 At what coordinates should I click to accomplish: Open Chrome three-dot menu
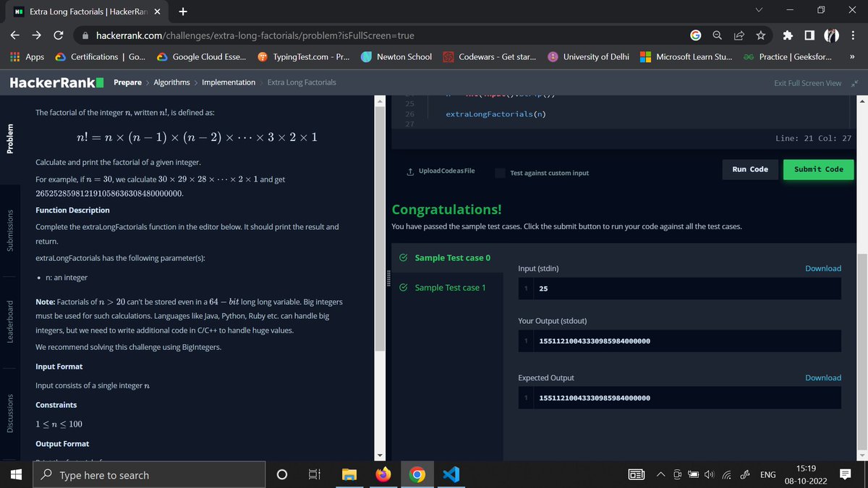pos(854,35)
